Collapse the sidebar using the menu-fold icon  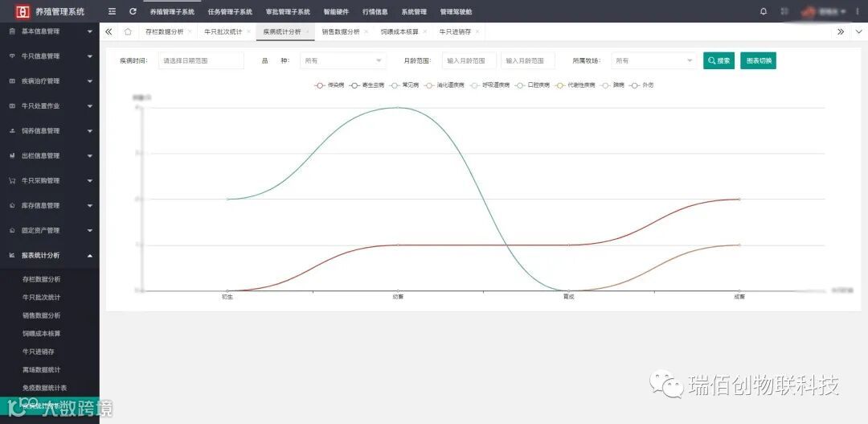pos(113,11)
